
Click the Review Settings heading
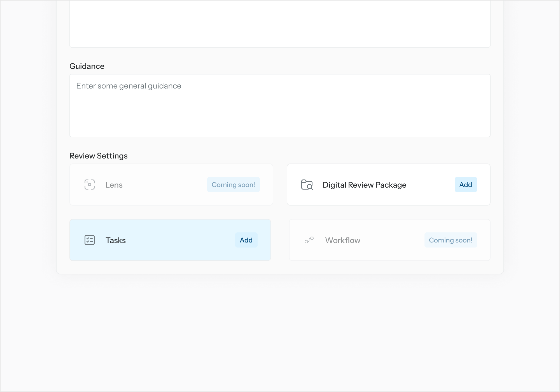pos(99,156)
